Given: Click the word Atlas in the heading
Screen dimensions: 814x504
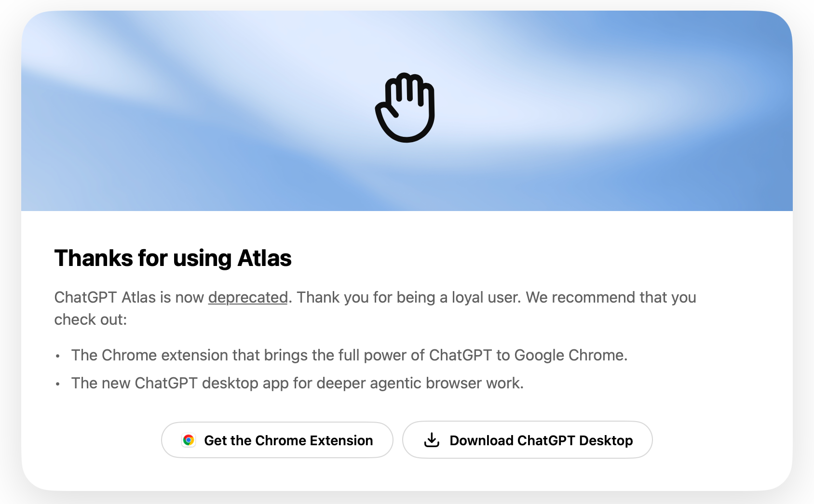Looking at the screenshot, I should (264, 258).
